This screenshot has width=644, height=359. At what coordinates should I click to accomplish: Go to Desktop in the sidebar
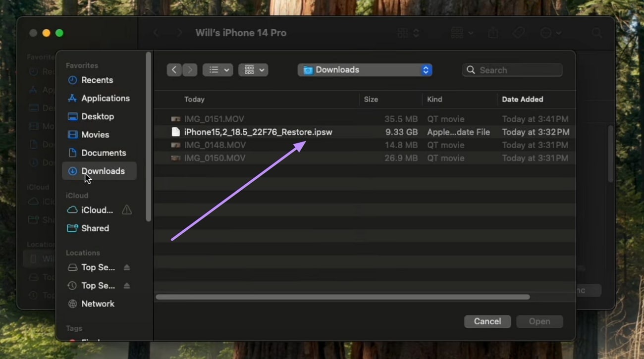click(x=99, y=116)
